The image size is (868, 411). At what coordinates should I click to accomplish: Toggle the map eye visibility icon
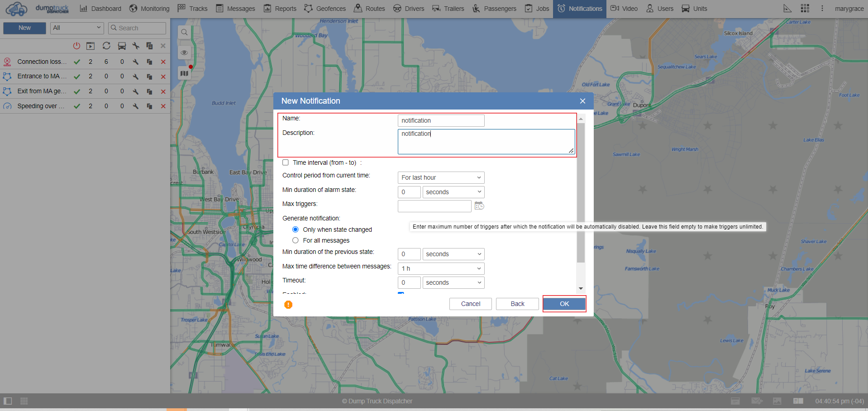[184, 53]
